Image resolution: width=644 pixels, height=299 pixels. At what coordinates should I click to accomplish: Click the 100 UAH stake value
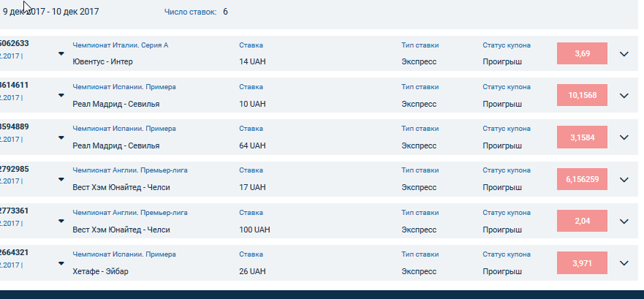(254, 230)
